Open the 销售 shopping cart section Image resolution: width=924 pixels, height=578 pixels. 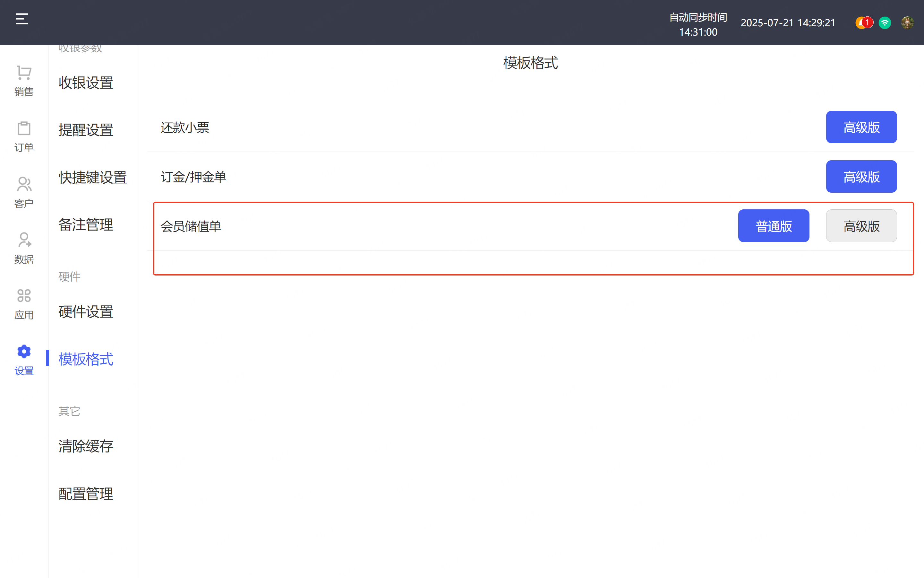(24, 81)
